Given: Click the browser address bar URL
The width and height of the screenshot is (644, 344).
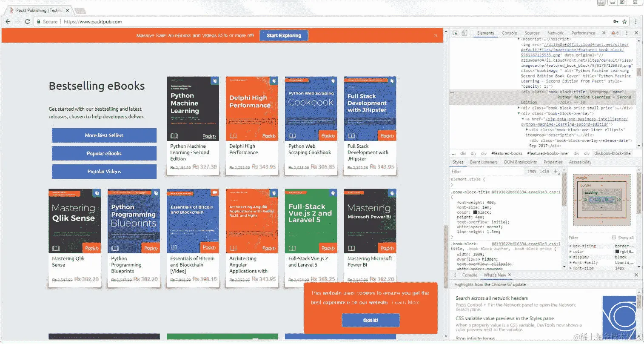Looking at the screenshot, I should [93, 22].
